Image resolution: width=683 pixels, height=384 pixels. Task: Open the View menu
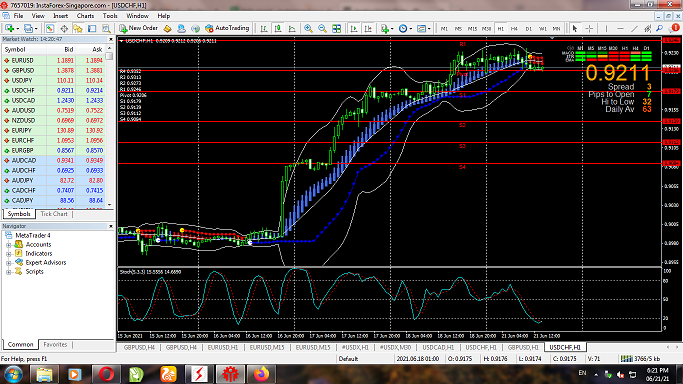(38, 16)
